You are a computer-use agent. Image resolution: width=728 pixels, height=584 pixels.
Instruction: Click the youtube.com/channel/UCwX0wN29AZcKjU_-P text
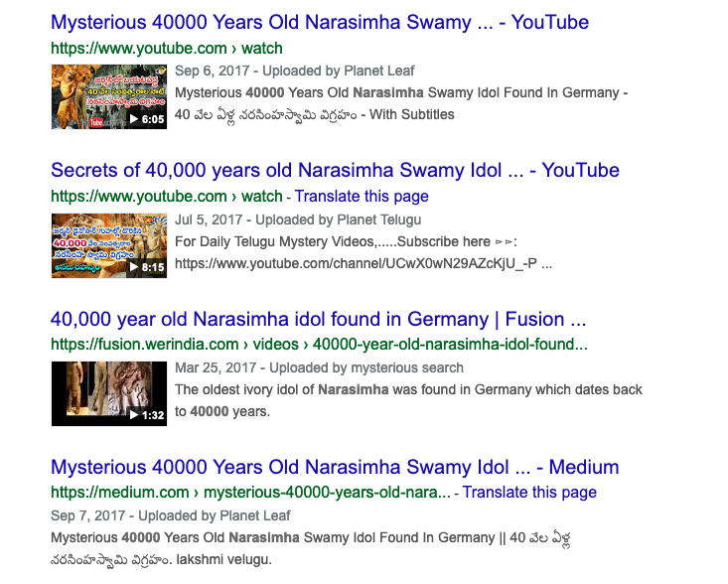364,263
